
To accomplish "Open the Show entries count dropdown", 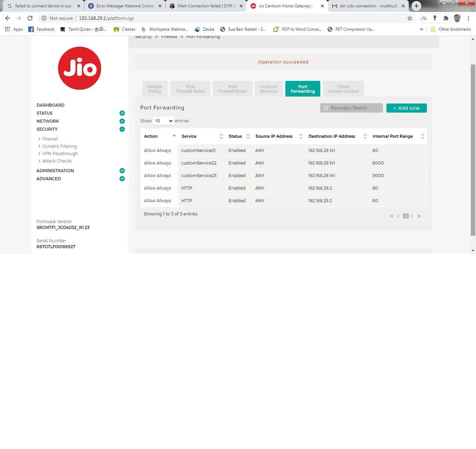I will (x=163, y=121).
